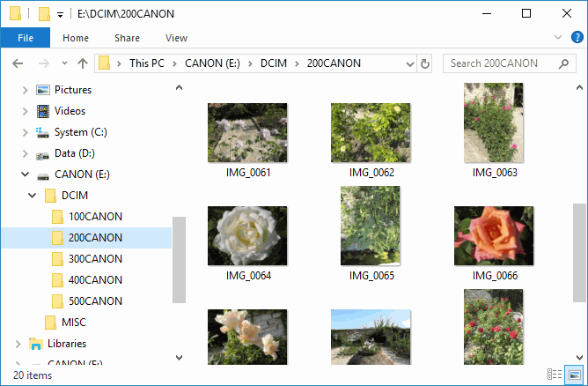Select the IMG_0064 white rose thumbnail

(x=247, y=235)
